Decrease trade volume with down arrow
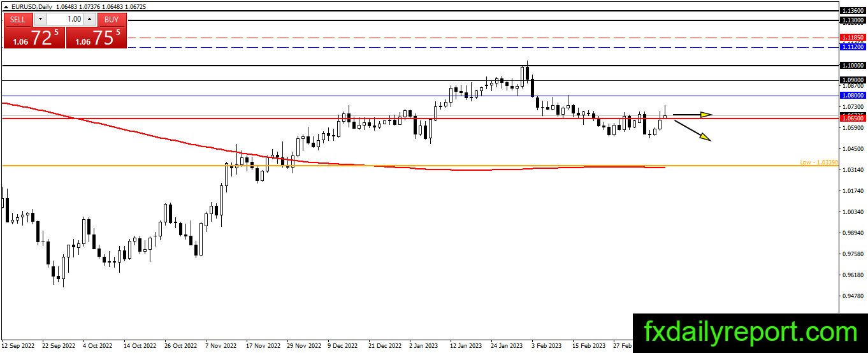This screenshot has height=353, width=868. 40,19
